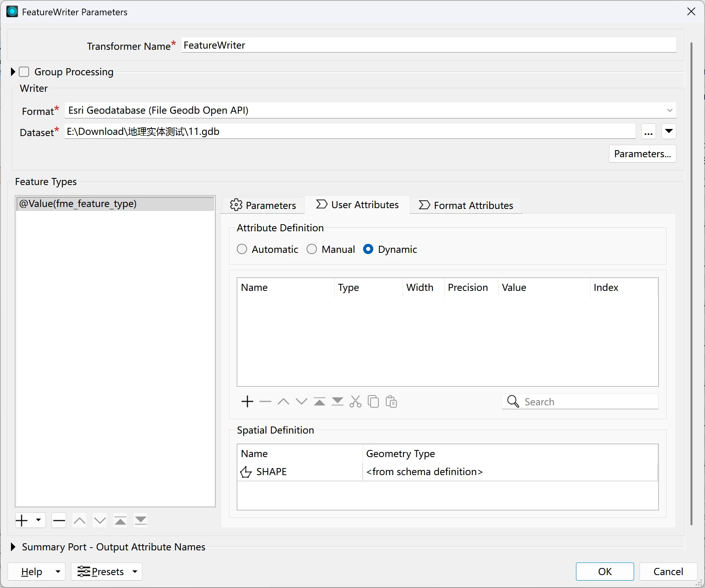Click the Value column header
The height and width of the screenshot is (588, 705).
[x=544, y=288]
